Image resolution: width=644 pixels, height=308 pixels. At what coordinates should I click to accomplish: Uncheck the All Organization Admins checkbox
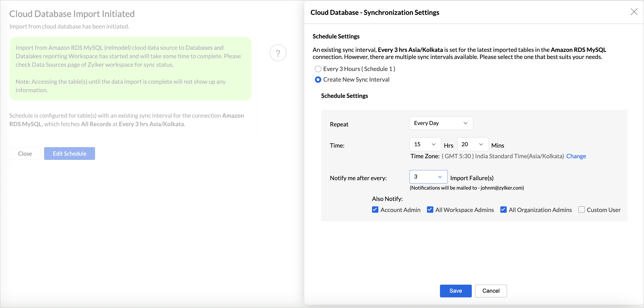point(503,209)
